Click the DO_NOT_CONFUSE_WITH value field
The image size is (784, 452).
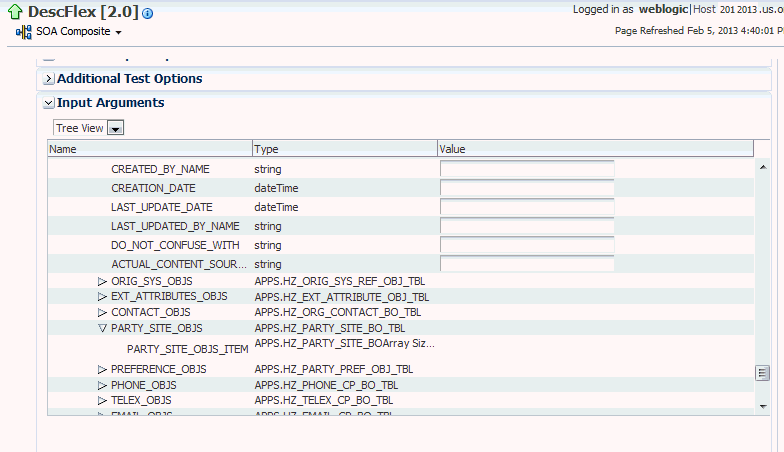(527, 245)
